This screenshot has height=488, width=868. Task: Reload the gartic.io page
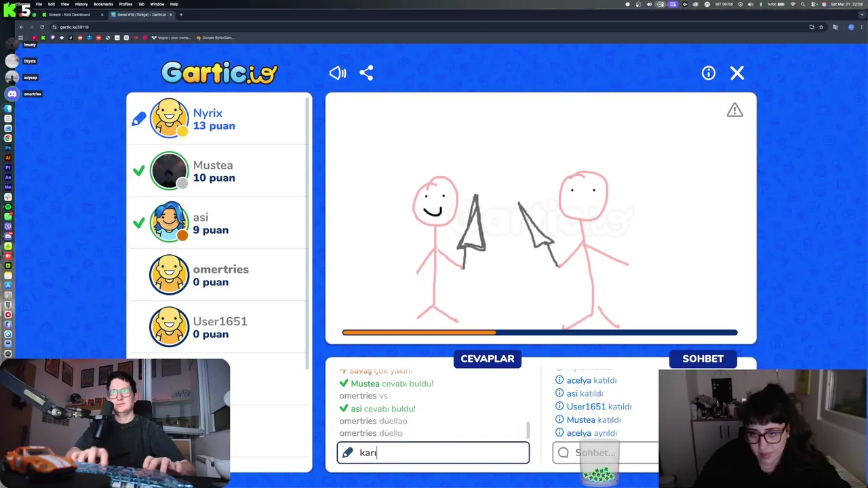tap(42, 27)
